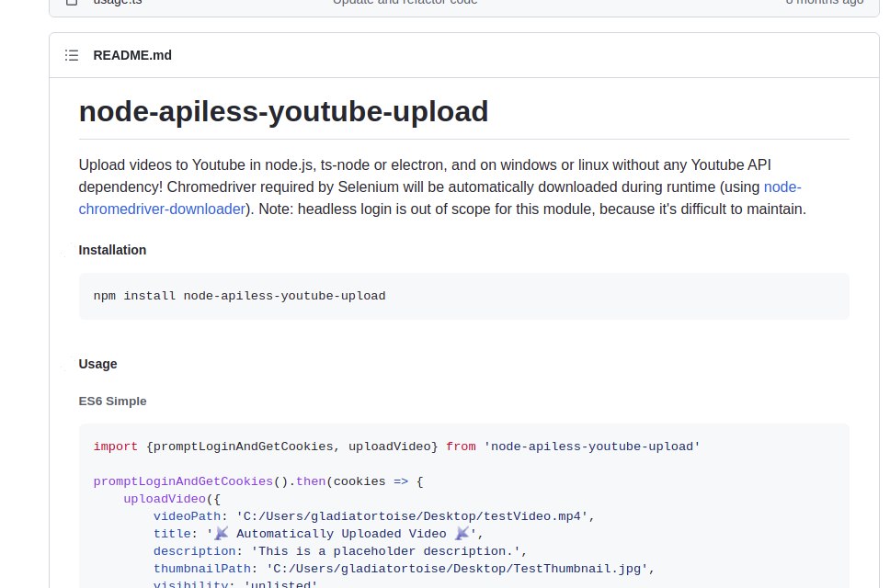Open the README outline icon
The width and height of the screenshot is (890, 588).
[72, 55]
